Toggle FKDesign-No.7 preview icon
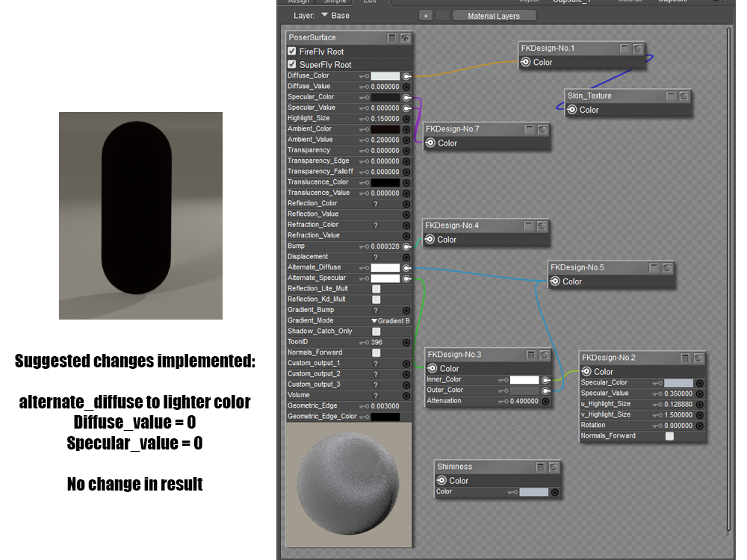747x560 pixels. [x=542, y=129]
